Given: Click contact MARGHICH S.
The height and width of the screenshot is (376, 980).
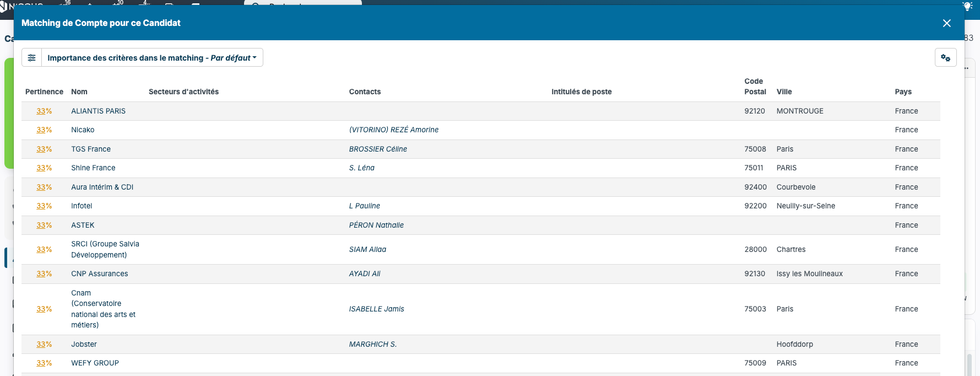Looking at the screenshot, I should (x=372, y=344).
